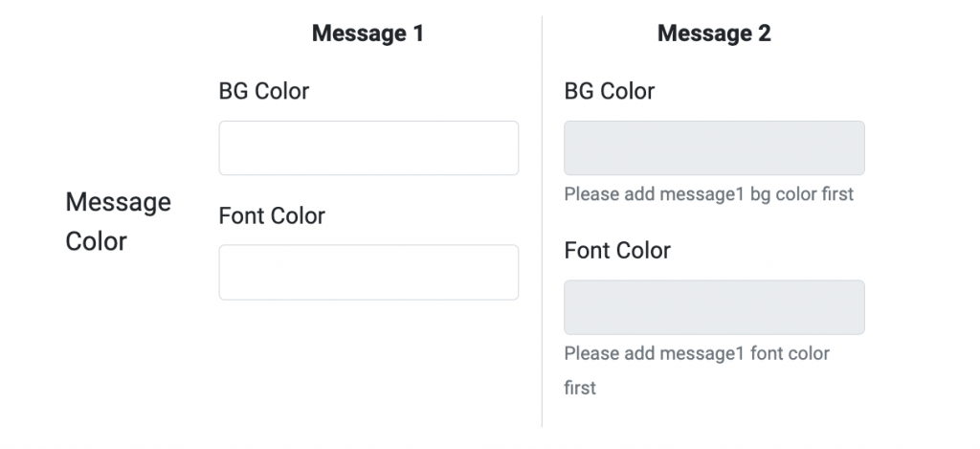The image size is (980, 449).
Task: Click the word 'first' ending the font color hint
Action: point(580,388)
